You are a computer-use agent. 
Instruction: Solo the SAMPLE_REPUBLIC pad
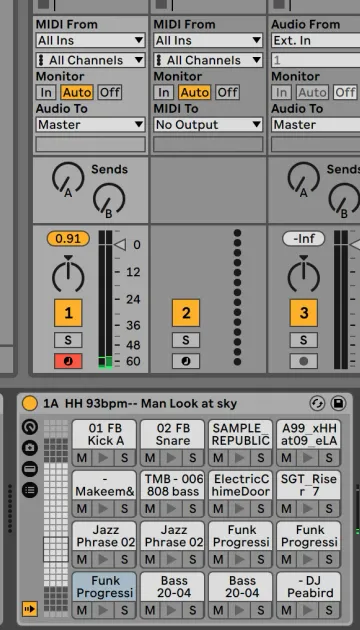(x=261, y=458)
